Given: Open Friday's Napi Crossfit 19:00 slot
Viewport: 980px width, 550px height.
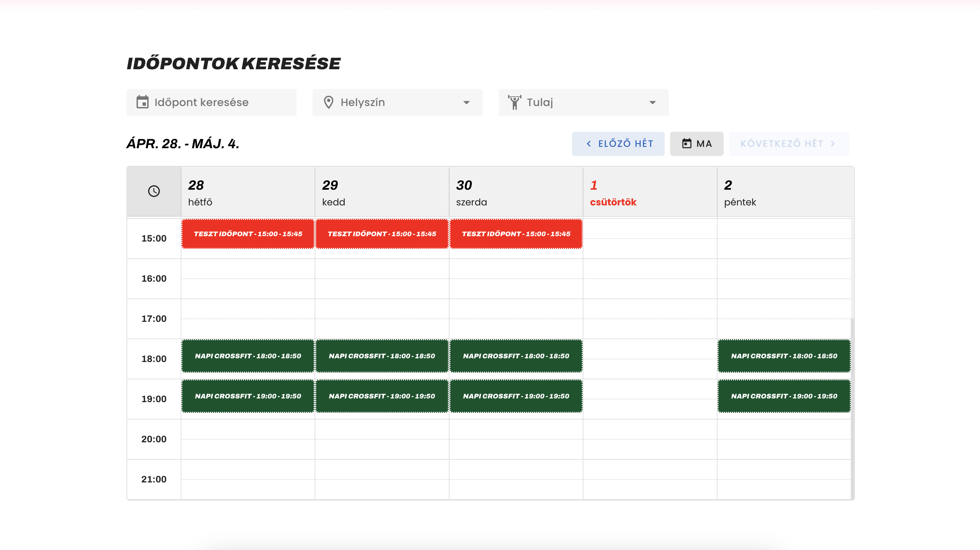Looking at the screenshot, I should [784, 396].
